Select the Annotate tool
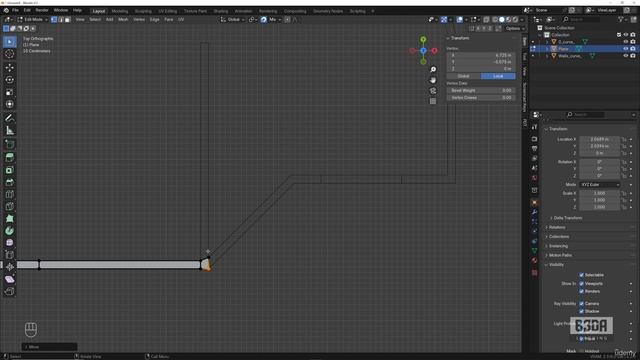The height and width of the screenshot is (360, 640). point(9,118)
